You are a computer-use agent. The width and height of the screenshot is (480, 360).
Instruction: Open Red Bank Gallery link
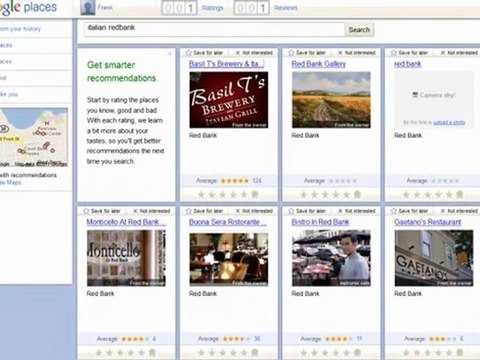(x=319, y=64)
